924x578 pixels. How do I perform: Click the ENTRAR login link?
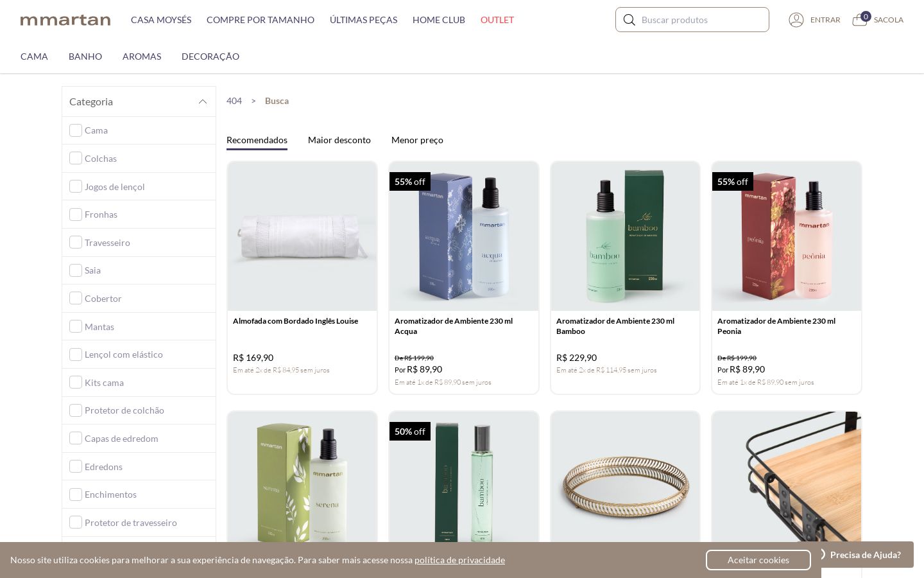click(x=825, y=20)
